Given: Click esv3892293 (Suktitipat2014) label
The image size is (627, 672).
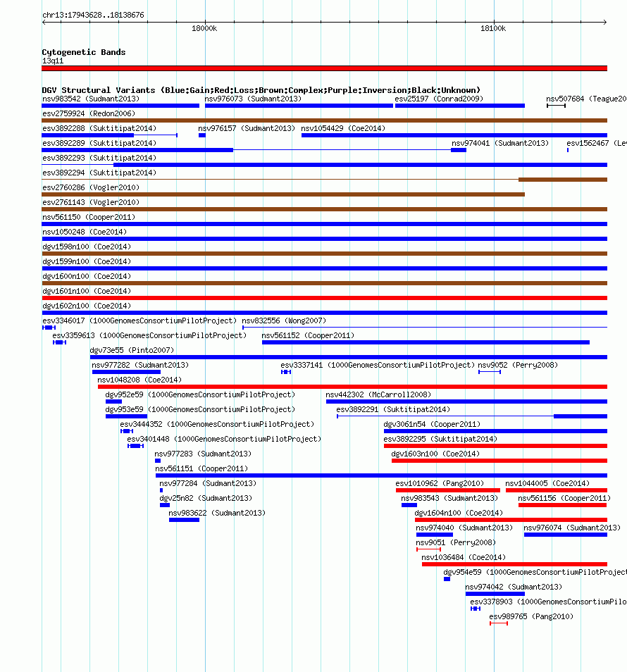Looking at the screenshot, I should tap(99, 158).
